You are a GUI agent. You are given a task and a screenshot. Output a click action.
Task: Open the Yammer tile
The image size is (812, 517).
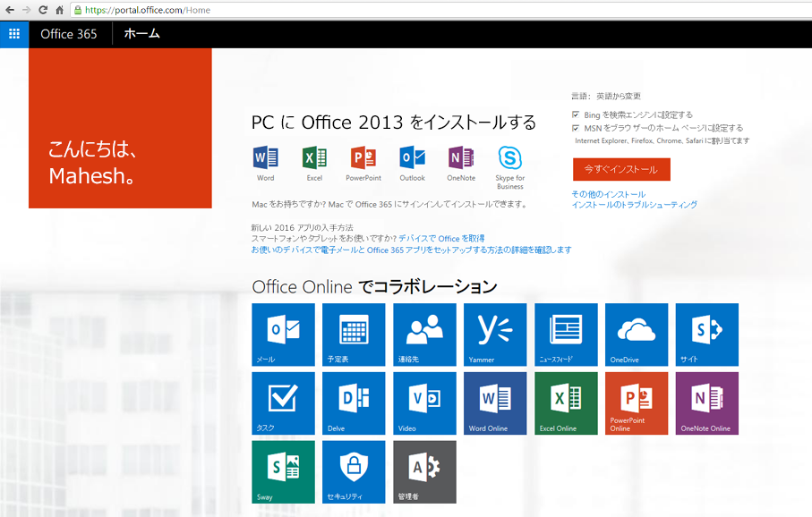pyautogui.click(x=495, y=335)
